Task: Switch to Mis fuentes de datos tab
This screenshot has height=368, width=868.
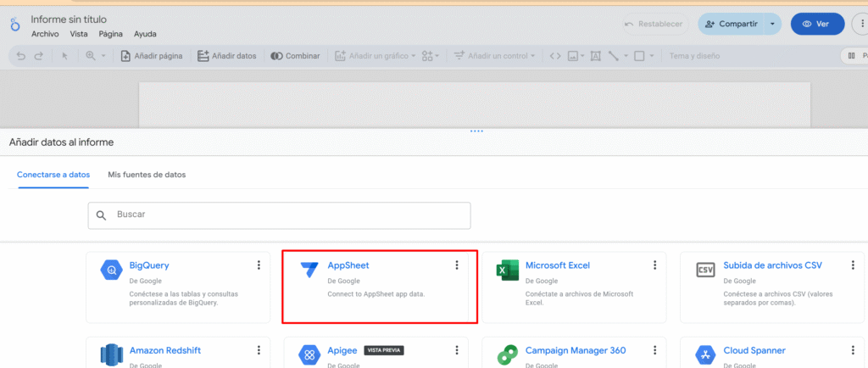Action: 147,175
